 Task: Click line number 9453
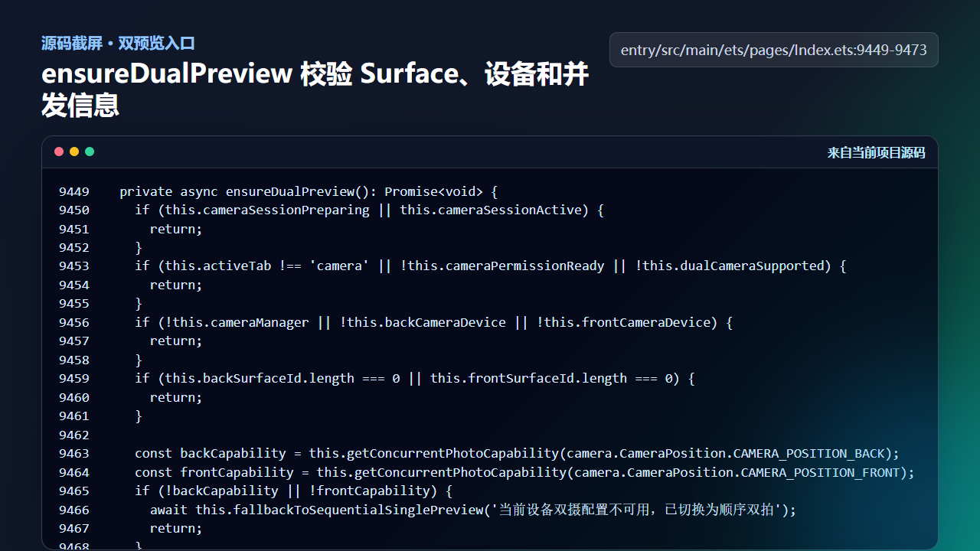click(x=74, y=266)
